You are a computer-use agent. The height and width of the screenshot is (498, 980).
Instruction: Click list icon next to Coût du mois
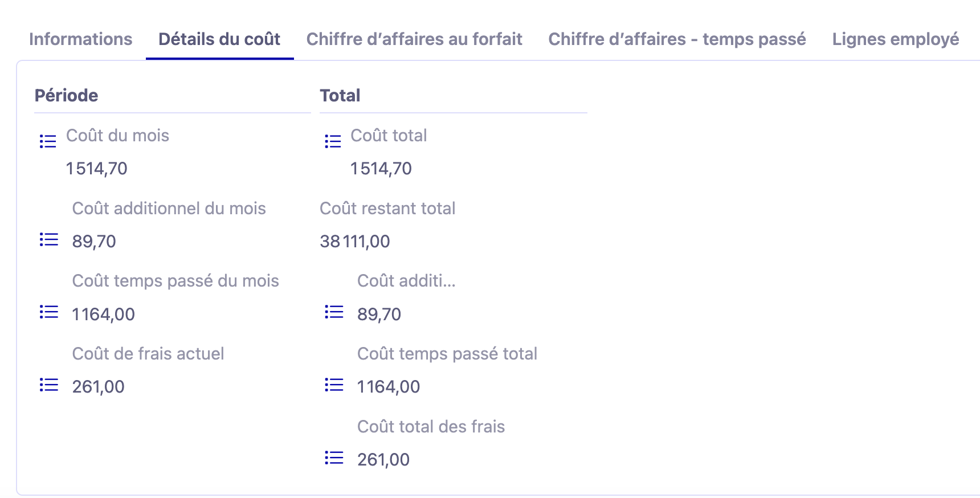[48, 141]
